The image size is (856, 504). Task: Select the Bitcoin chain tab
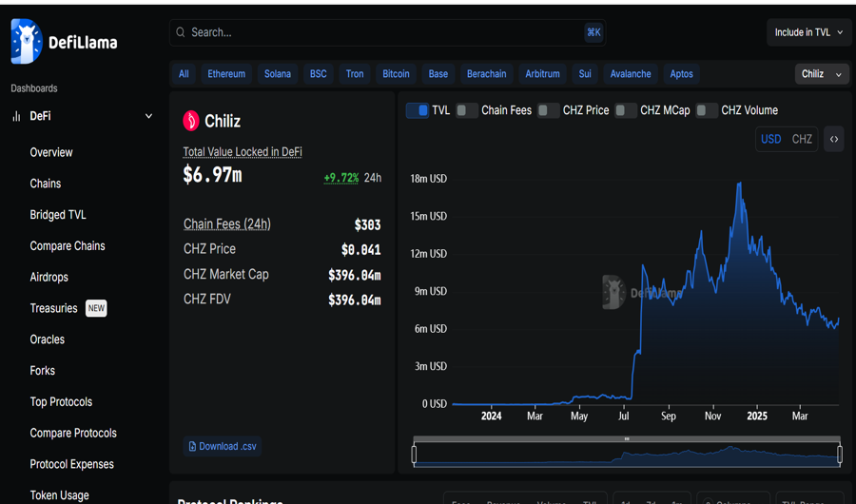396,74
